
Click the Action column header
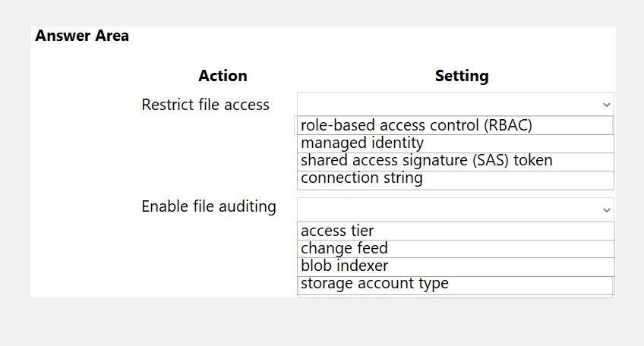click(223, 76)
